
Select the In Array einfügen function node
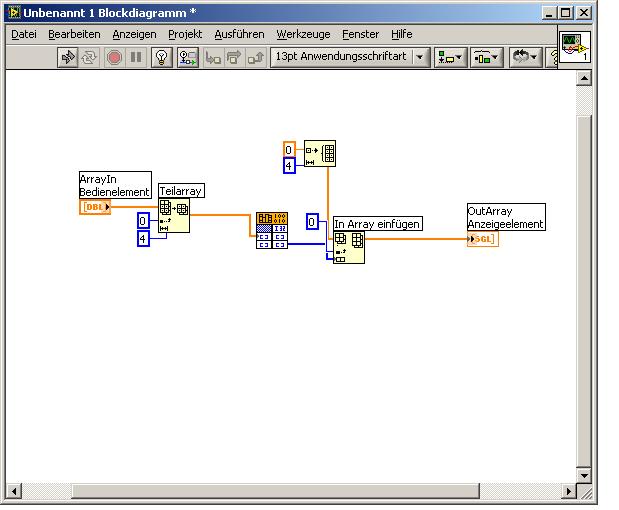pos(349,248)
